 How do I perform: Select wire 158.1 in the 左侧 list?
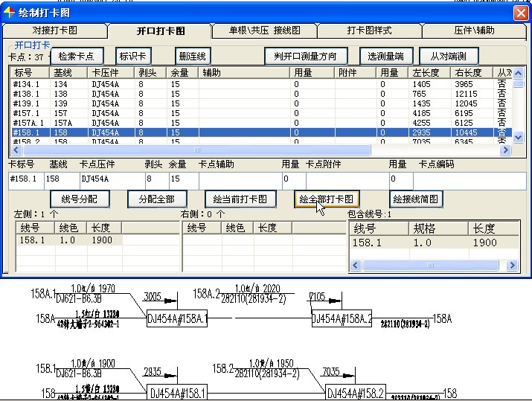tap(33, 240)
